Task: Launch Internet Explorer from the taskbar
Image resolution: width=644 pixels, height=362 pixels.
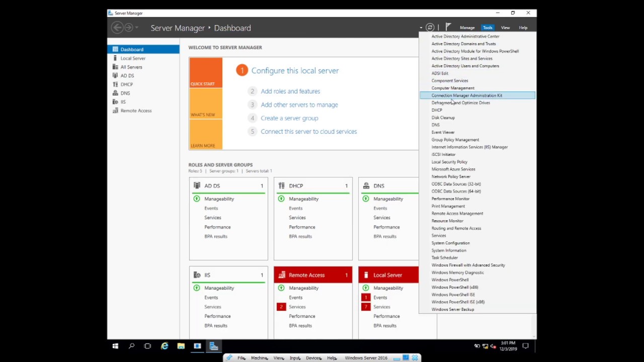Action: click(165, 346)
